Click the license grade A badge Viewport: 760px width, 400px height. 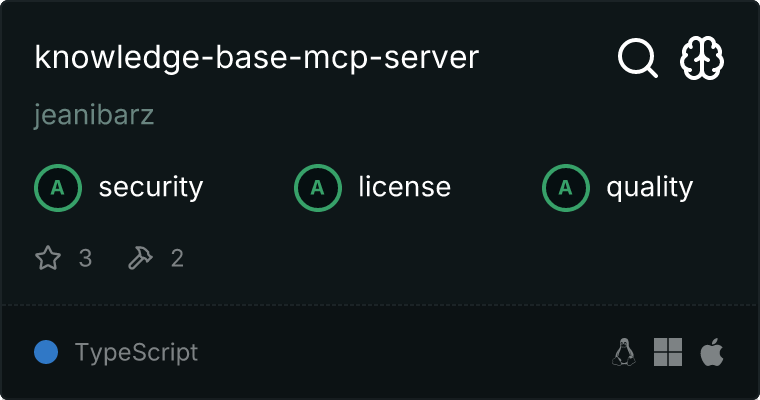click(x=318, y=187)
